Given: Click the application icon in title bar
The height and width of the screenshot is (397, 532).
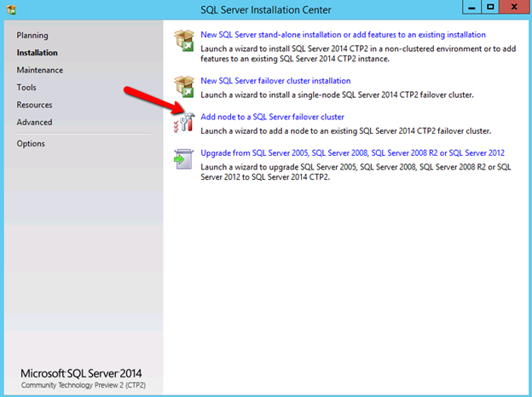Looking at the screenshot, I should 11,8.
